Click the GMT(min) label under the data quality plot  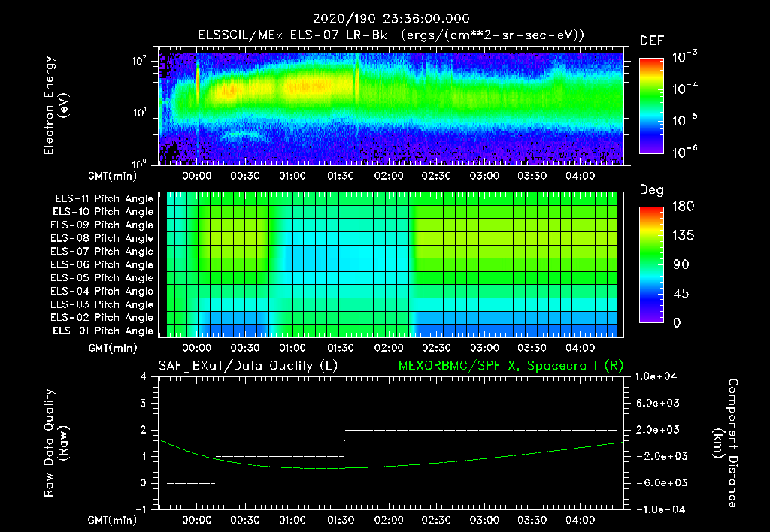113,520
